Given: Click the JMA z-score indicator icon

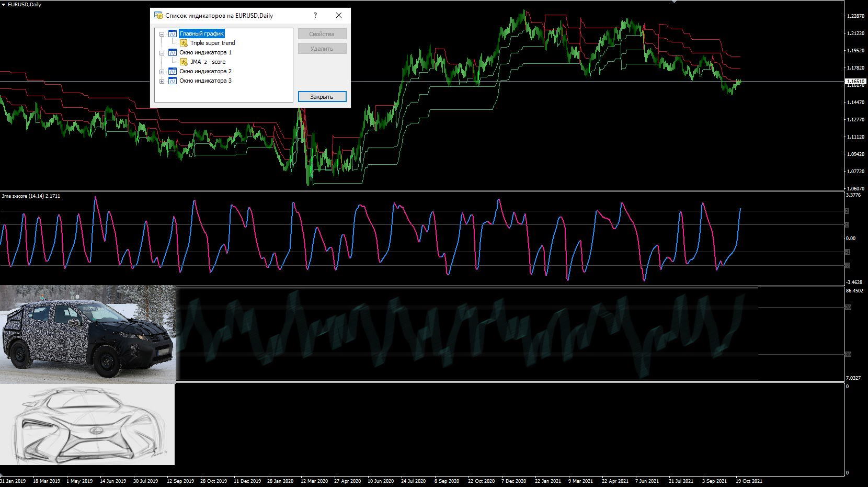Looking at the screenshot, I should pos(184,62).
